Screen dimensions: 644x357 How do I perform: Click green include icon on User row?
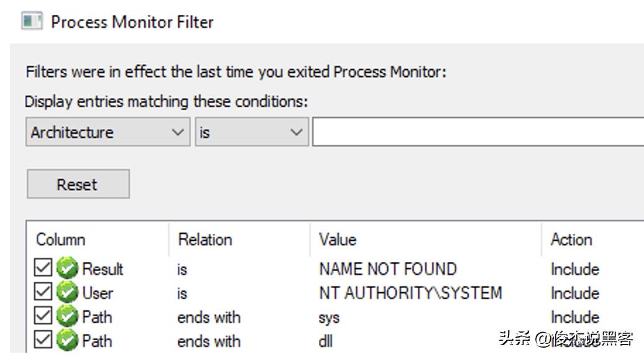pyautogui.click(x=67, y=292)
